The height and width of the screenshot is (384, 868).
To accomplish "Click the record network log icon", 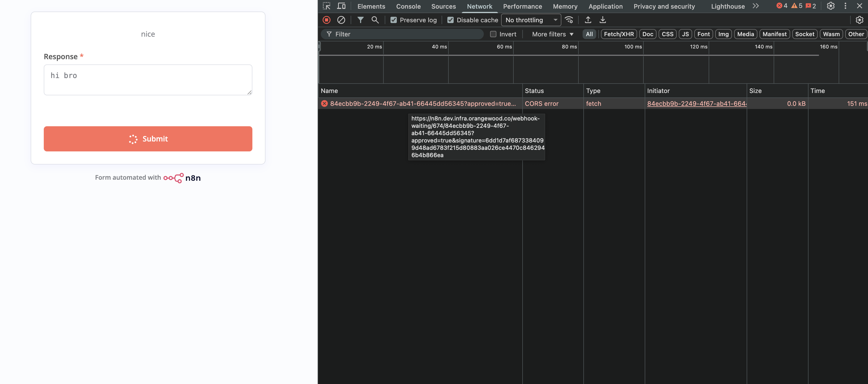I will point(326,20).
